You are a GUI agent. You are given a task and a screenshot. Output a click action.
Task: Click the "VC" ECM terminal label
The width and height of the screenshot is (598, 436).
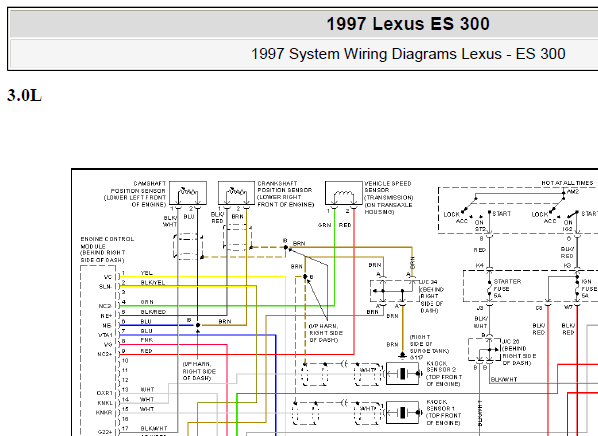108,277
